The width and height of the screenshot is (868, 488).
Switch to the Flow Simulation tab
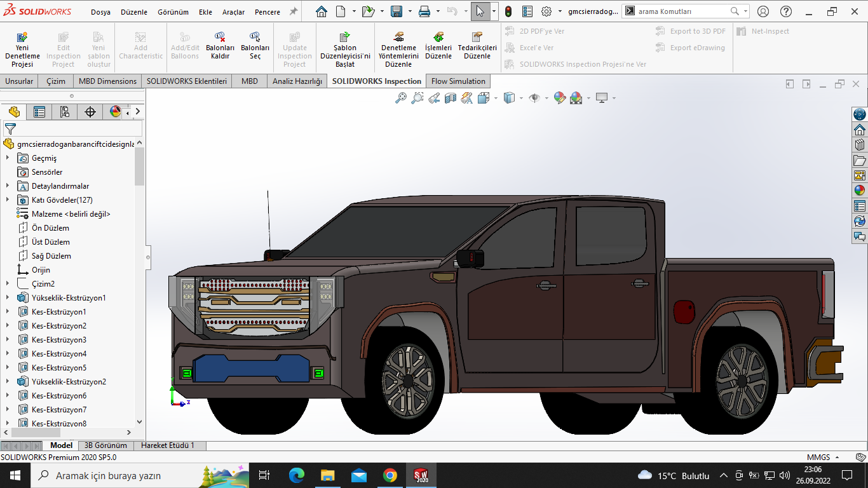pos(458,81)
